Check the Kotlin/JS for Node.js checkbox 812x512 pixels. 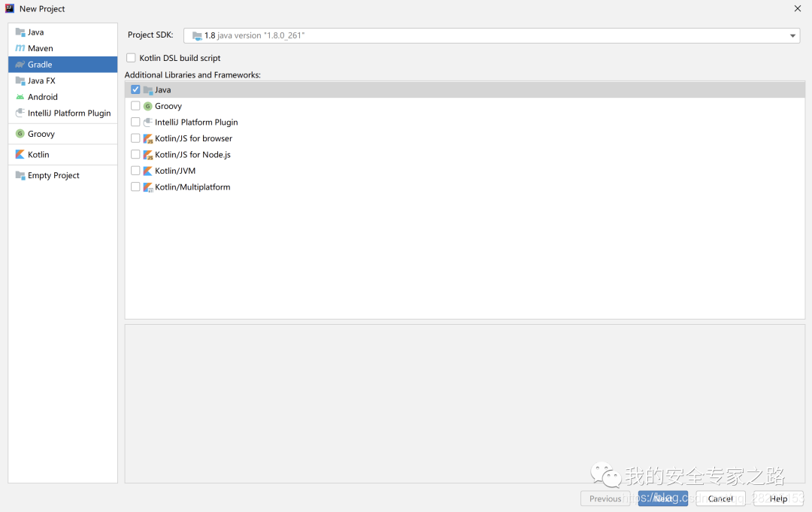[135, 154]
